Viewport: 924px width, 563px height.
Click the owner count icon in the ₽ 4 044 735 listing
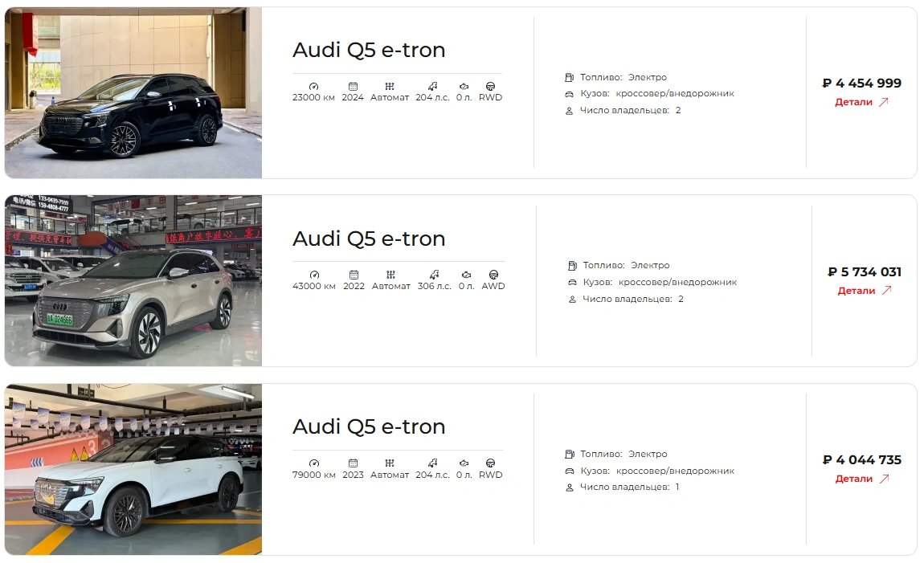tap(569, 488)
